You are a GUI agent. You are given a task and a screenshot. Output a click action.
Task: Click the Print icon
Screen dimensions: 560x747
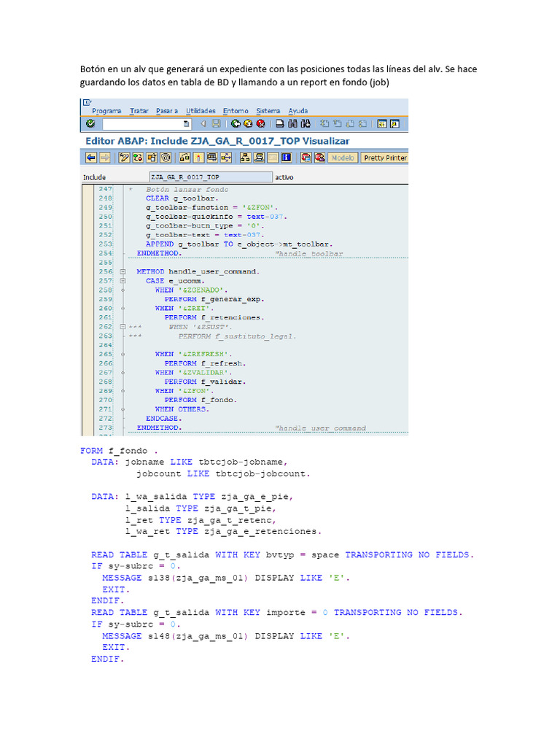[279, 124]
